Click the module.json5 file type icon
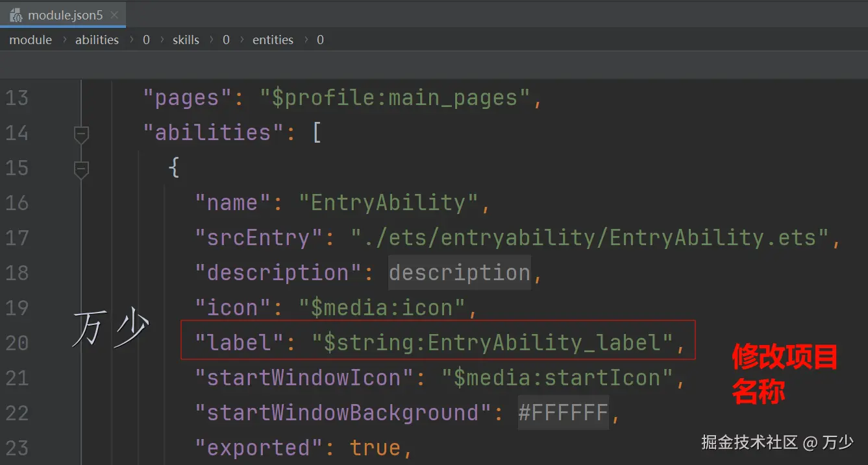 (16, 15)
